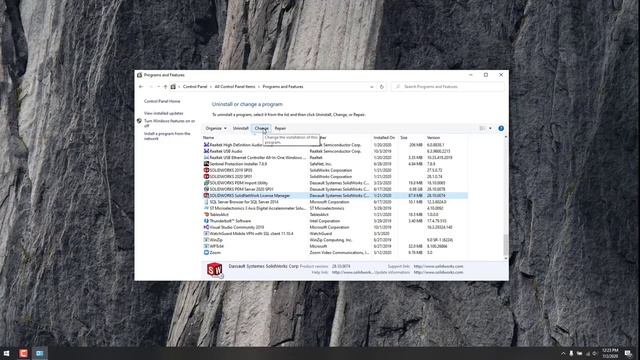Open the blue Help question mark icon
This screenshot has height=360, width=640.
tap(501, 128)
